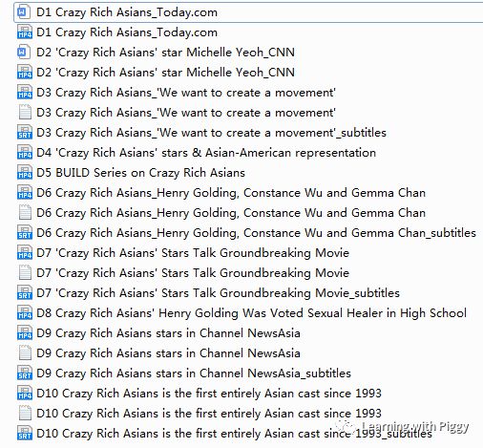The height and width of the screenshot is (448, 483).
Task: Click the SRT icon of D3 'create a movement'_subtitles
Action: [25, 133]
